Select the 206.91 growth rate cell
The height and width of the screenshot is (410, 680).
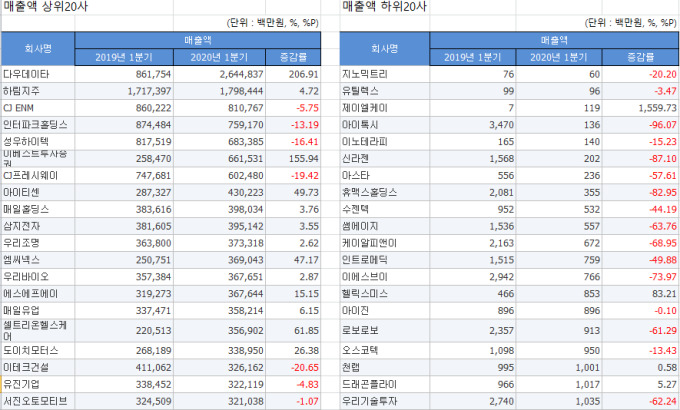point(293,74)
